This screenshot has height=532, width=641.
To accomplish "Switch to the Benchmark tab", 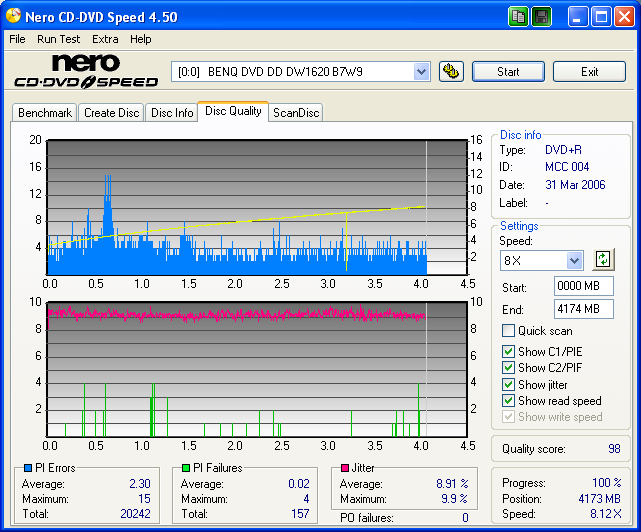I will 45,112.
